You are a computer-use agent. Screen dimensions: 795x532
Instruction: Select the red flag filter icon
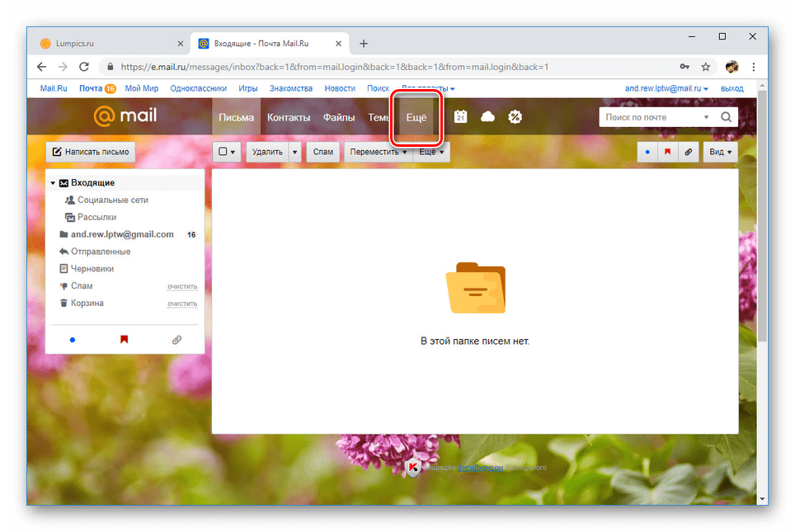[666, 152]
